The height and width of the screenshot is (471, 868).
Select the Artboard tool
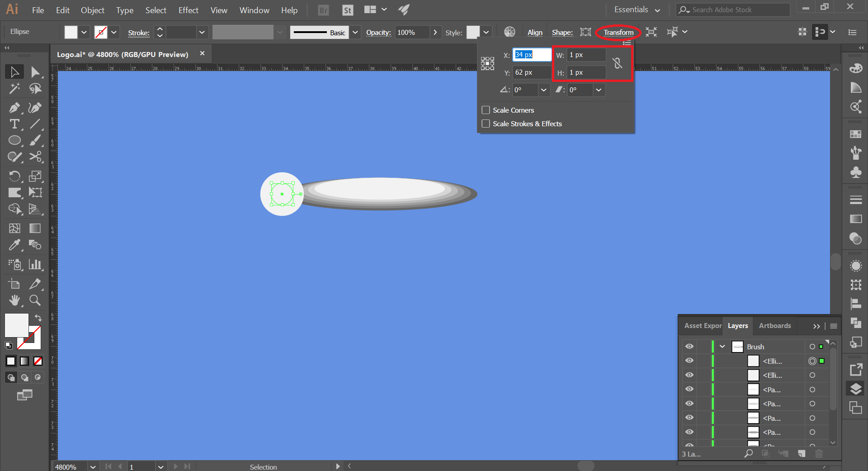click(x=14, y=284)
